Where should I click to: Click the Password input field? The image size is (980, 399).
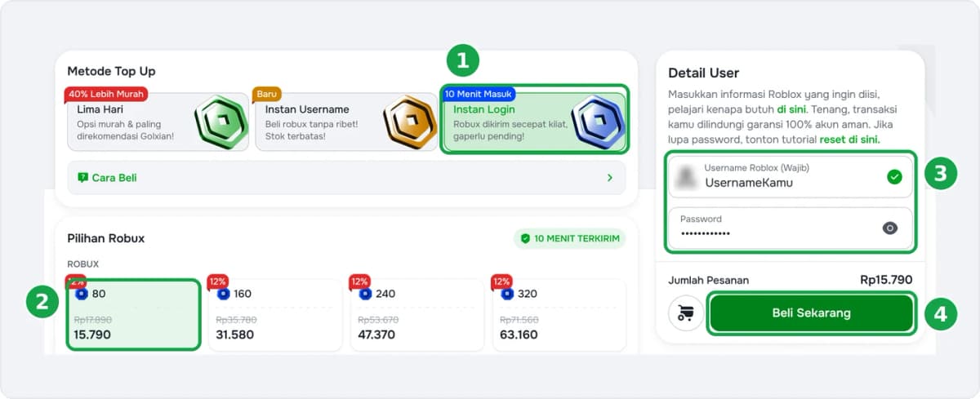(791, 228)
